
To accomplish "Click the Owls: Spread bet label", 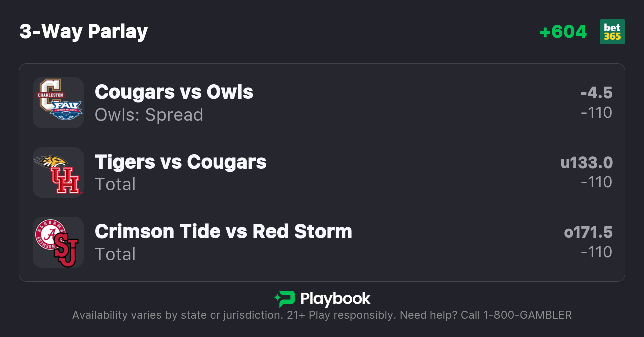I will point(149,115).
